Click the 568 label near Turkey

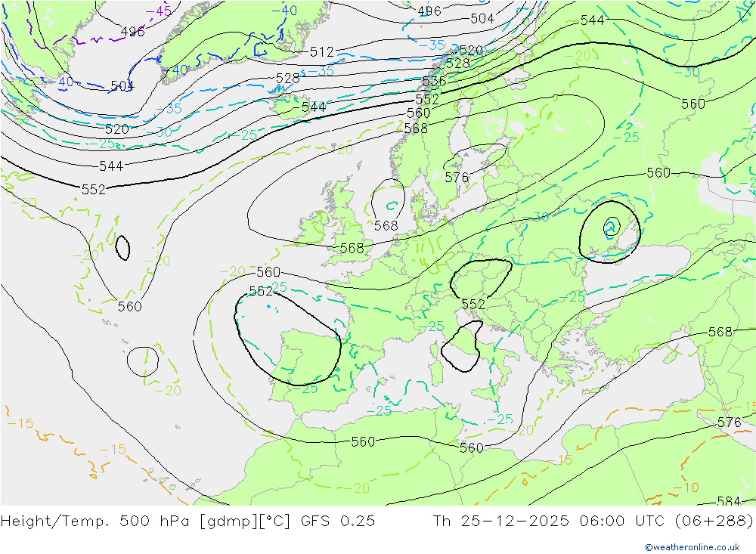click(x=720, y=332)
